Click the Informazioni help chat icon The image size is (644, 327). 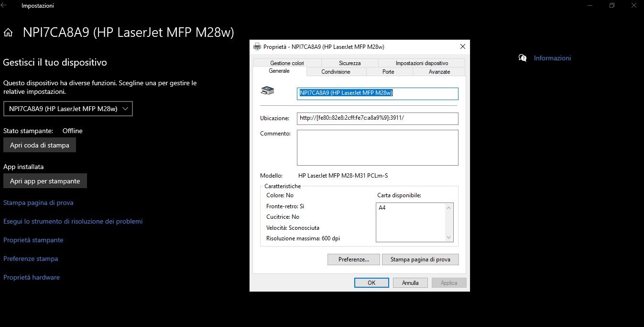pyautogui.click(x=523, y=58)
